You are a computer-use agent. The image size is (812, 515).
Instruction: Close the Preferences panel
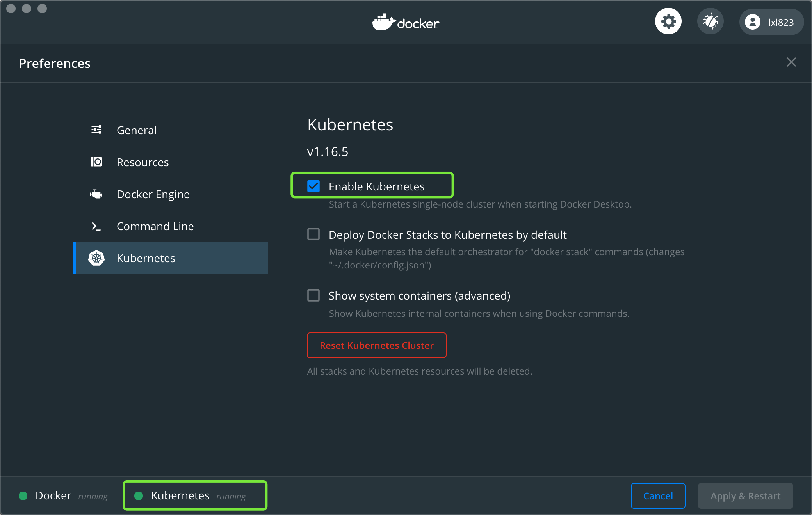pyautogui.click(x=791, y=62)
